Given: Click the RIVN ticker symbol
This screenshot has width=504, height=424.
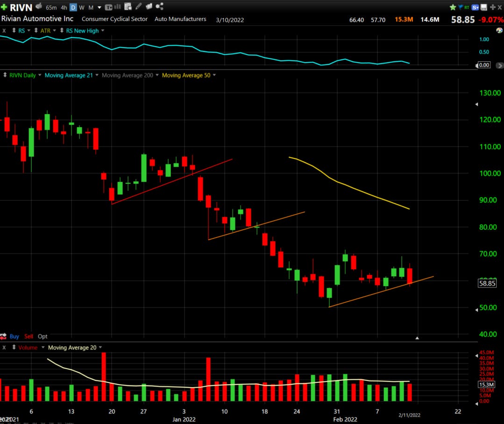Looking at the screenshot, I should pyautogui.click(x=21, y=7).
